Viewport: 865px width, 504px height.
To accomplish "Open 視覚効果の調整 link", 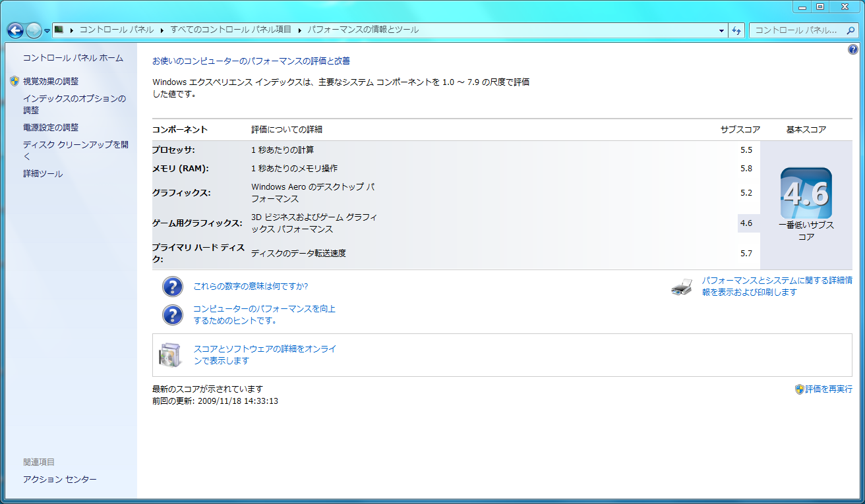I will tap(51, 81).
